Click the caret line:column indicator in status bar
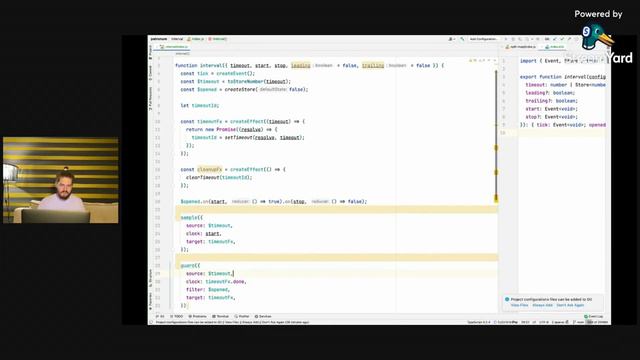The height and width of the screenshot is (360, 640). 525,322
